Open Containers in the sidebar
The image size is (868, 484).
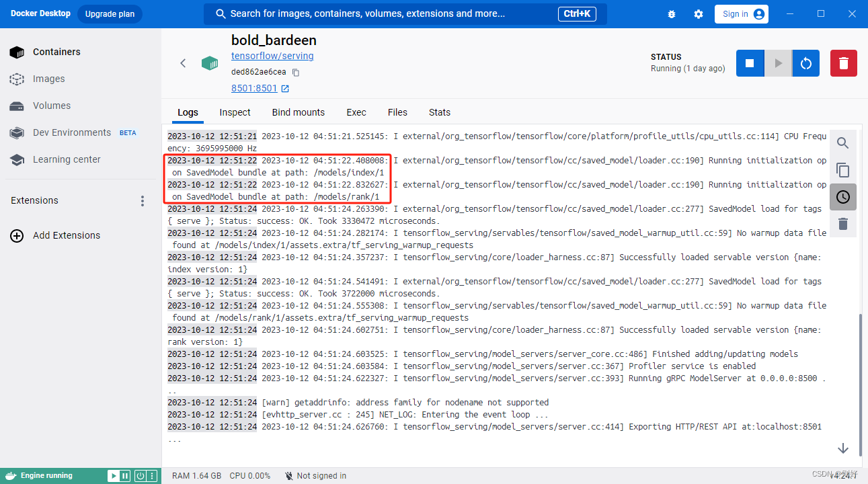(x=81, y=52)
